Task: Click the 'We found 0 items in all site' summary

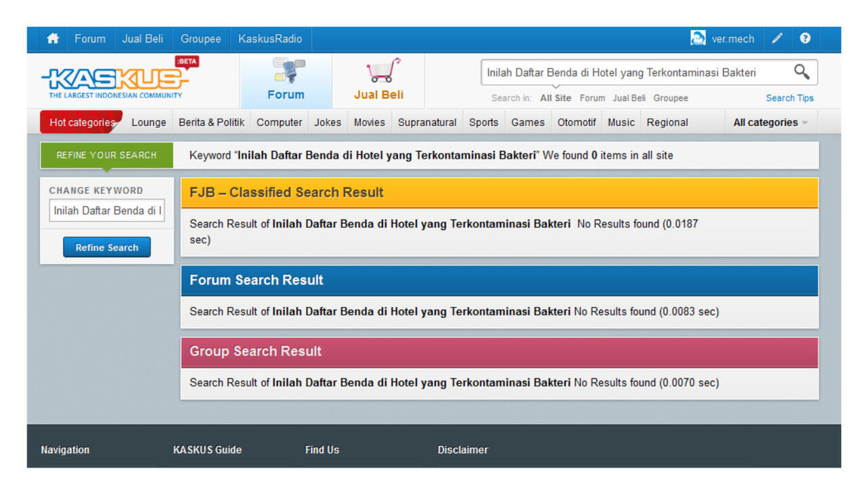Action: click(x=608, y=155)
